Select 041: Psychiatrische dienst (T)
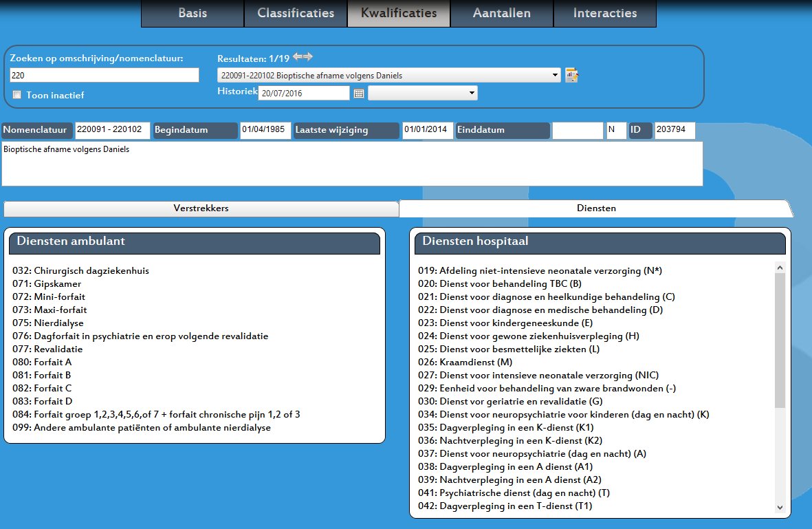Screen dimensions: 812x529 (x=514, y=493)
